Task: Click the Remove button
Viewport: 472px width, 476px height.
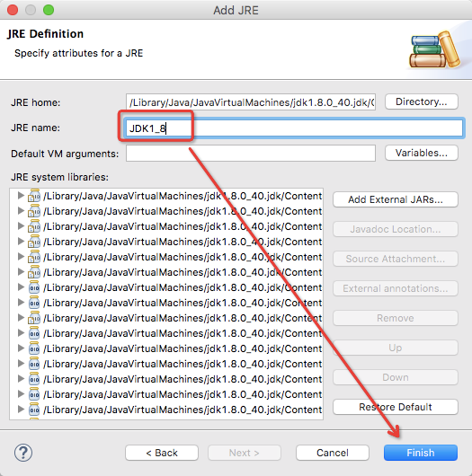Action: 395,318
